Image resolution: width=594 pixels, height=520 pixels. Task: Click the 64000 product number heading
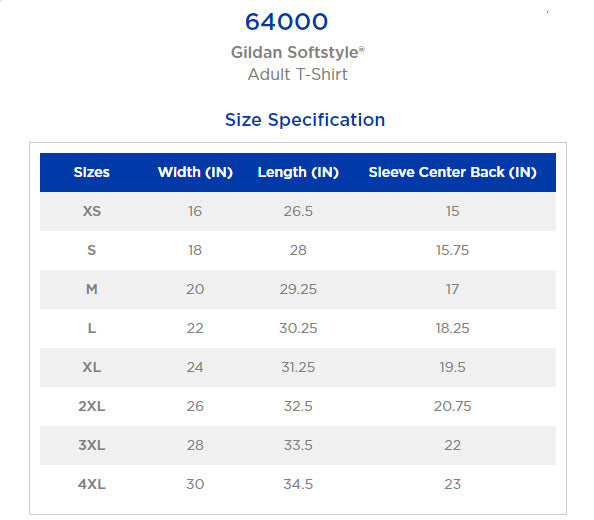coord(286,22)
